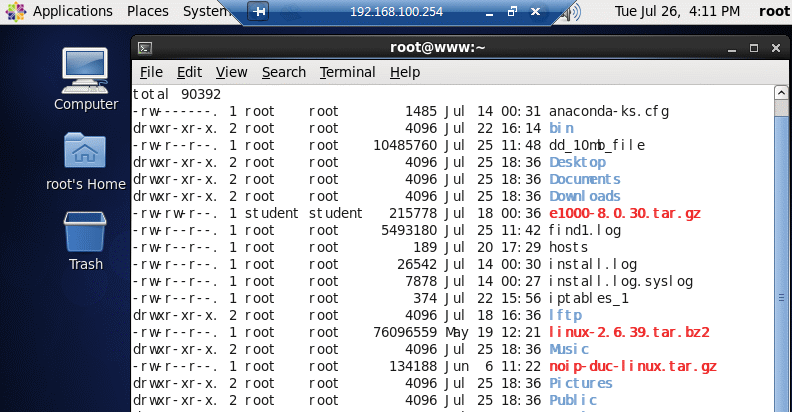
Task: Open the Search menu in terminal
Action: pos(284,72)
